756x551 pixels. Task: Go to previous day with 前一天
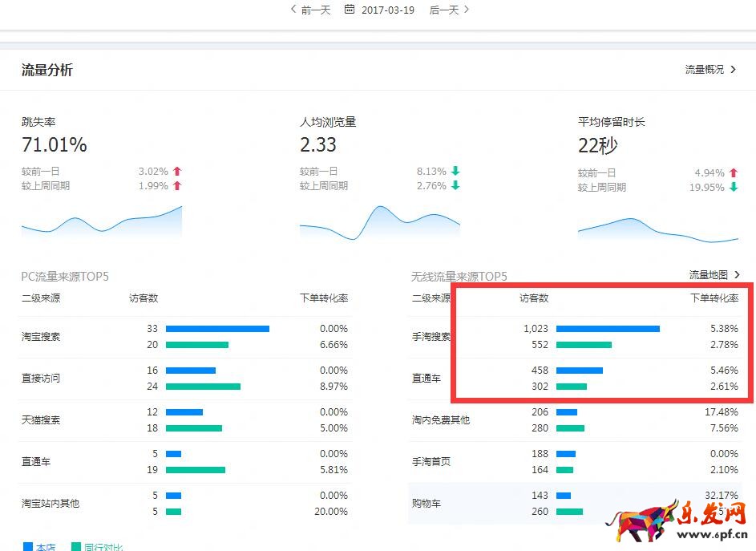(x=310, y=10)
